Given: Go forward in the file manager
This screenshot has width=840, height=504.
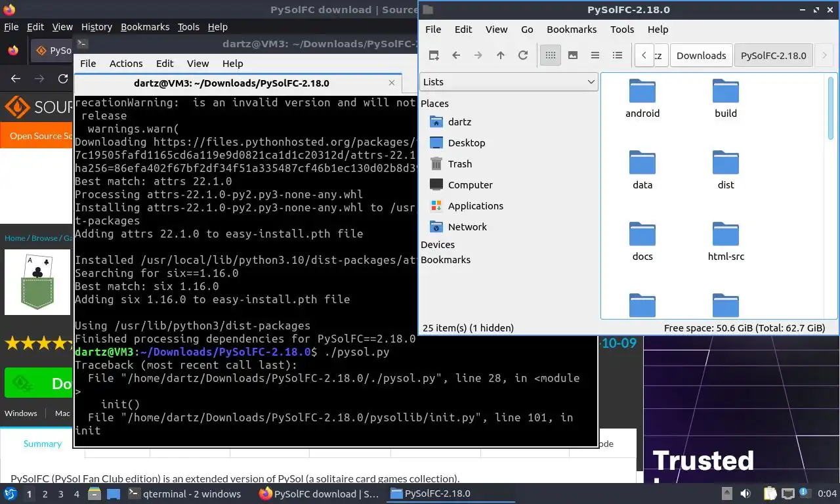Looking at the screenshot, I should click(x=478, y=55).
